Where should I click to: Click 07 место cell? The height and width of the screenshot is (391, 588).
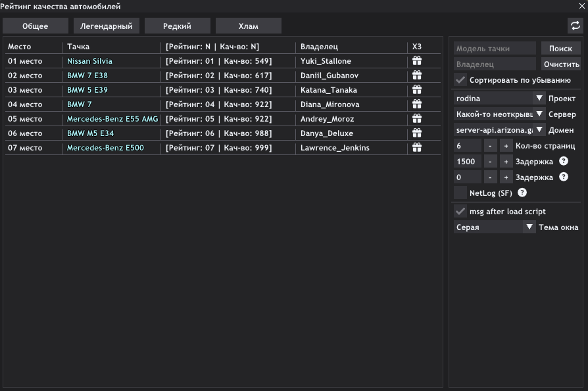coord(25,148)
